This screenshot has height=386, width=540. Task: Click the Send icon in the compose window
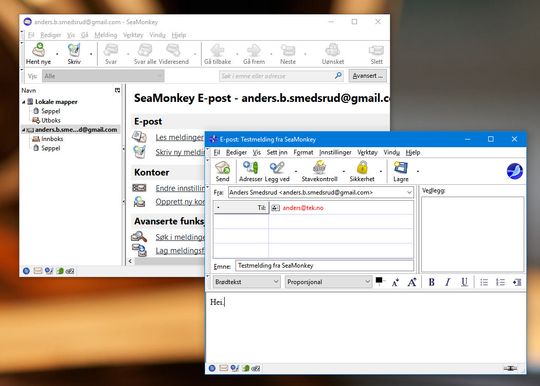pyautogui.click(x=222, y=171)
